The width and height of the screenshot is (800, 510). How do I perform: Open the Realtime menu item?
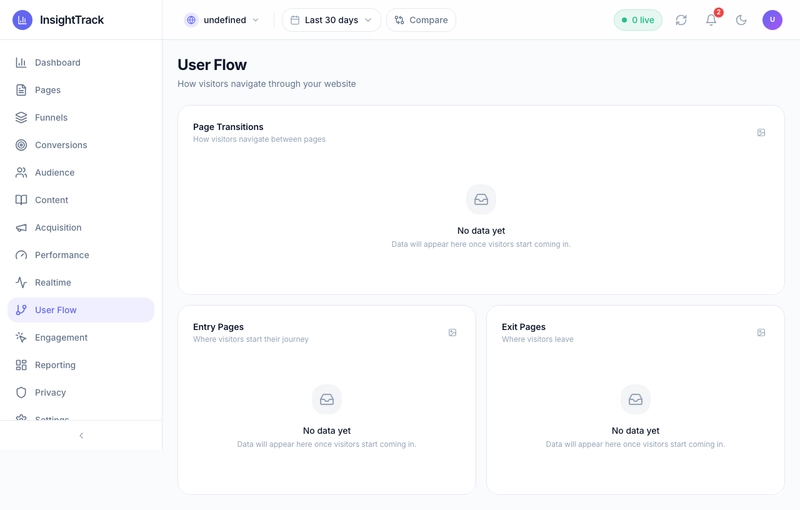tap(81, 283)
